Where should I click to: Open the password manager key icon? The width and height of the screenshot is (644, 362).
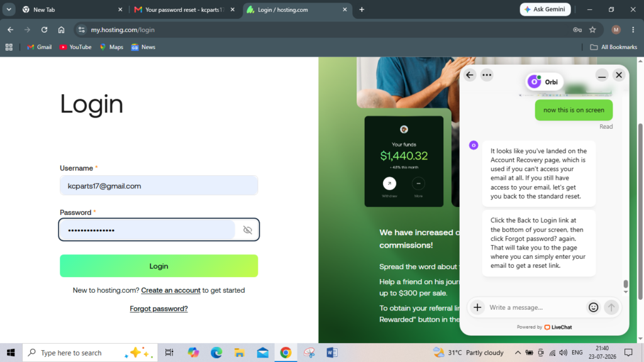pyautogui.click(x=577, y=30)
